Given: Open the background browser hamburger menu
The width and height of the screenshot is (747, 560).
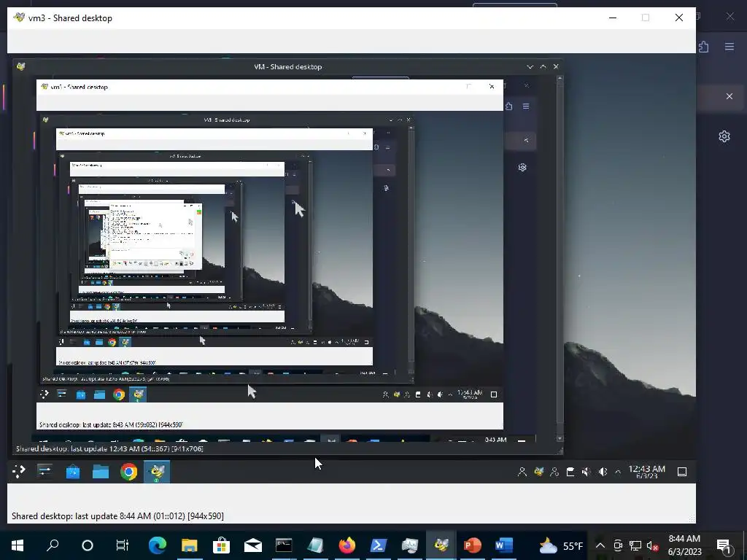Looking at the screenshot, I should pos(729,47).
